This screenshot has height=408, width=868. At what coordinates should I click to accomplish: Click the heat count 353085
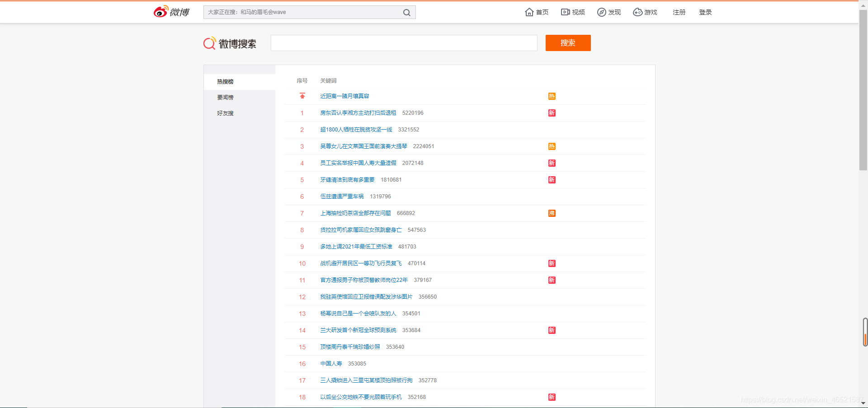[357, 364]
